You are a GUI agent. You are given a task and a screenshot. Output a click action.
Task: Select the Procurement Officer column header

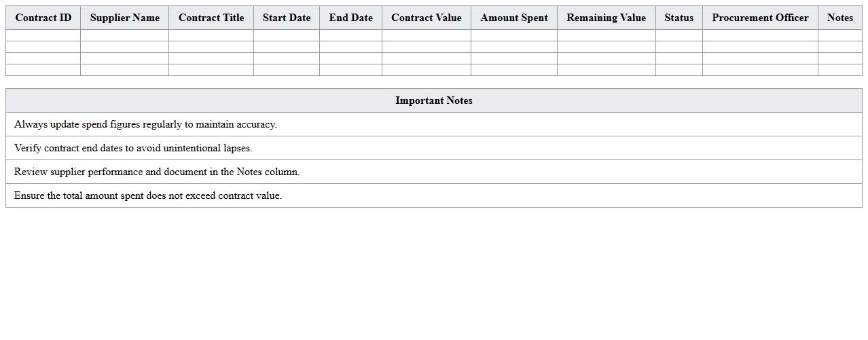[x=760, y=18]
